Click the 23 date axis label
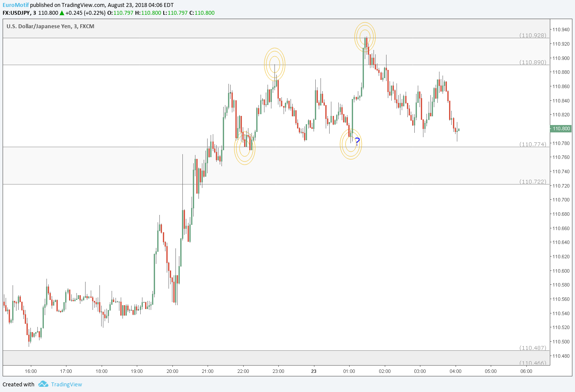 (x=314, y=371)
